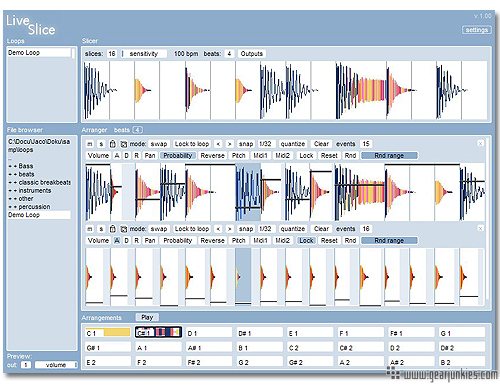Select the C 1 arrangement slot
Screen dimensions: 500x385
[x=108, y=333]
